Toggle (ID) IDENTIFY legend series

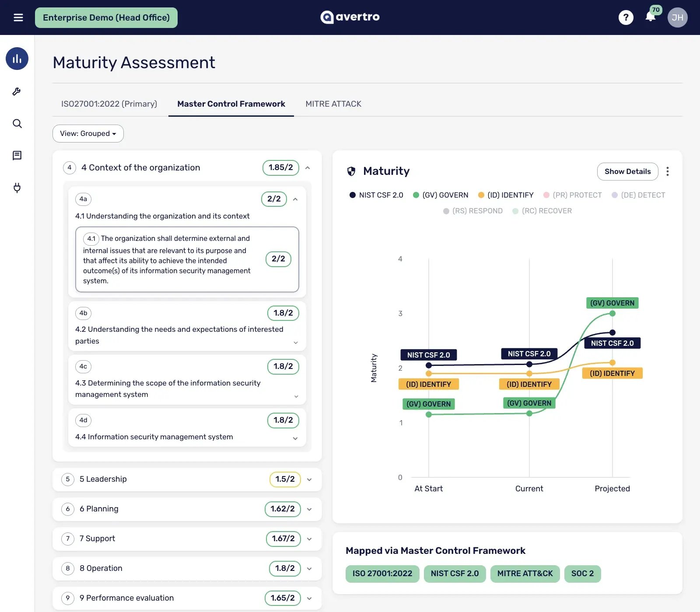(x=506, y=195)
